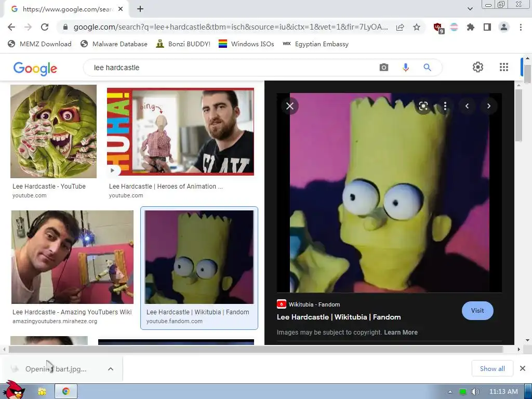Open MEMZ Download bookmark
532x399 pixels.
pos(39,44)
